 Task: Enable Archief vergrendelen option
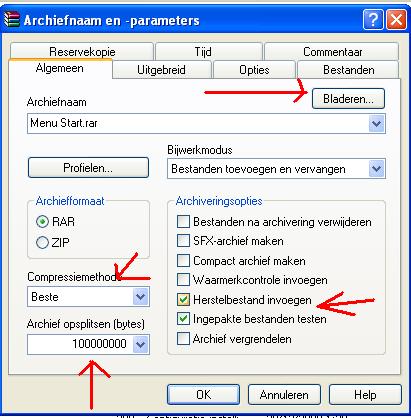coord(183,338)
